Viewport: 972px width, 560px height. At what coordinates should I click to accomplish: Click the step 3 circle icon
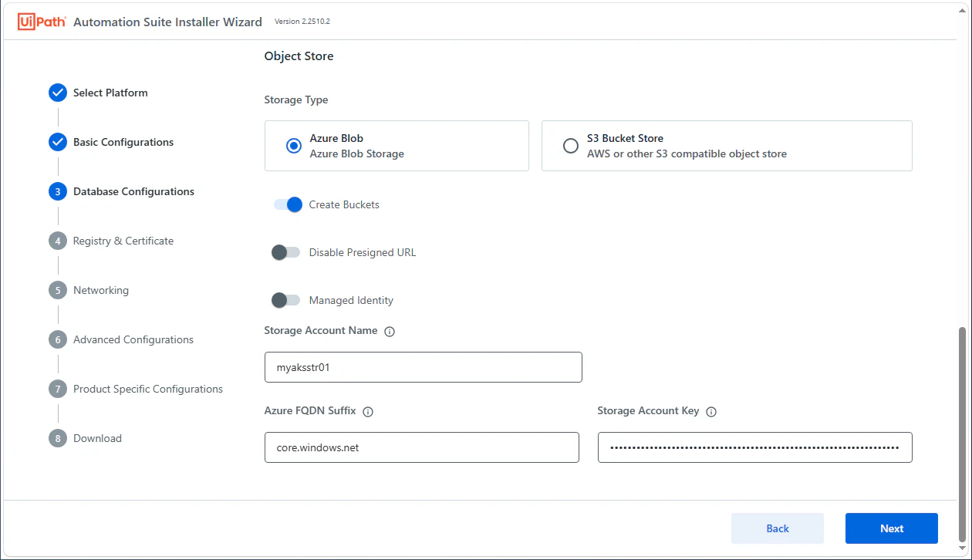58,191
